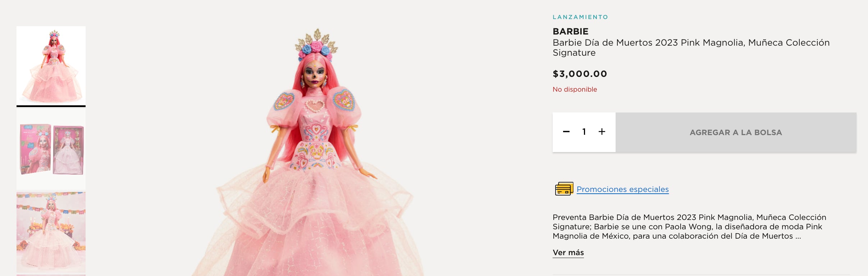Select the boxed packaging thumbnail

pos(51,149)
